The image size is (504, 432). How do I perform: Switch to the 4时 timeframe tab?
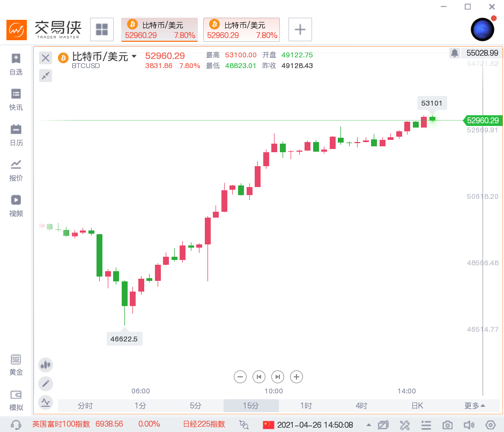(361, 406)
